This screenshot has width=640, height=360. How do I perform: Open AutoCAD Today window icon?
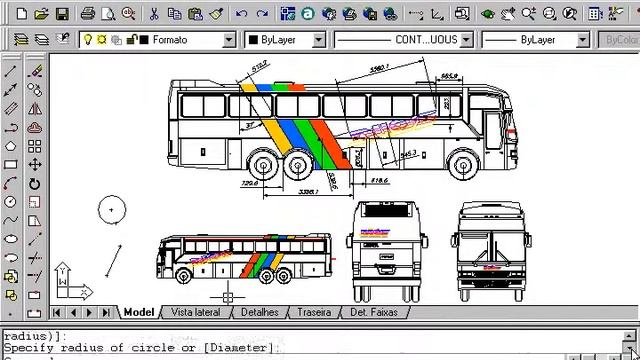point(288,14)
